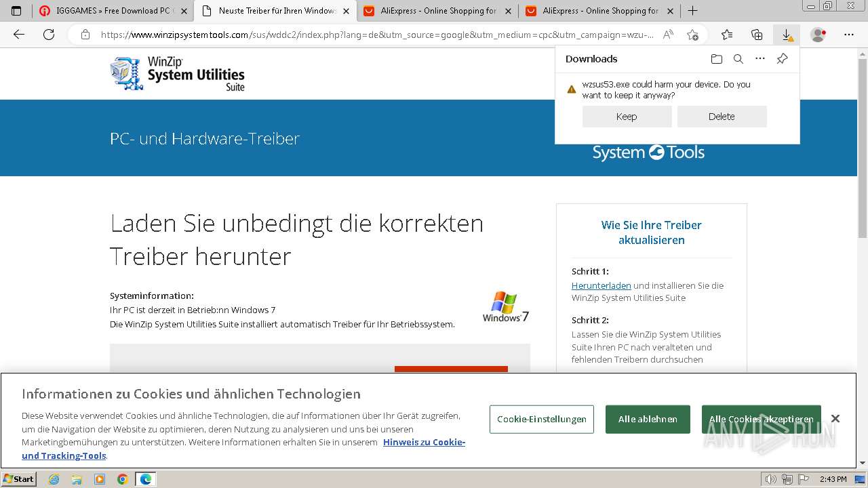Screen dimensions: 868x488
Task: Reload the page with refresh icon
Action: click(49, 35)
